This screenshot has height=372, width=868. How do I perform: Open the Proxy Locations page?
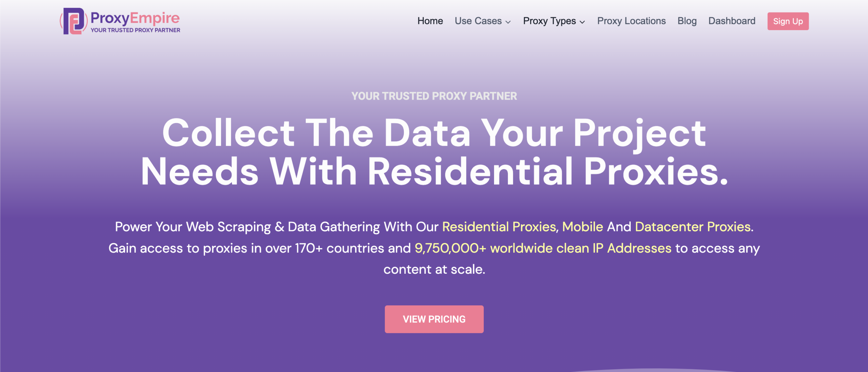click(x=631, y=21)
